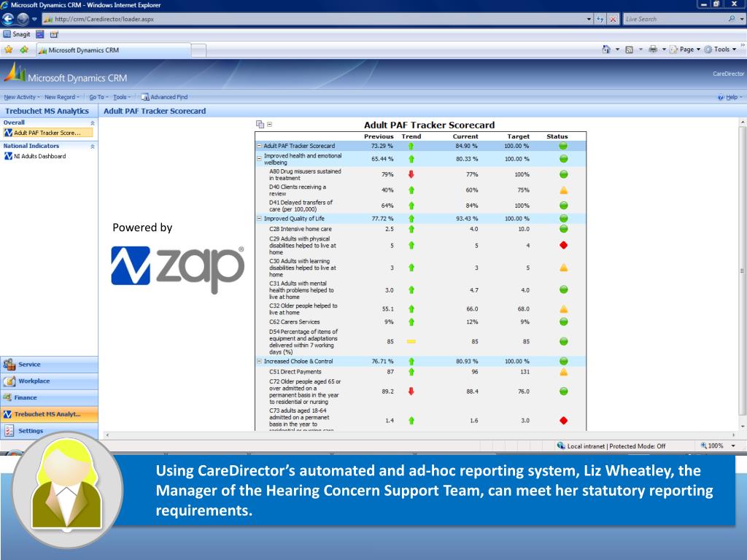
Task: Click the Add to Favorites star-plus icon
Action: click(x=24, y=50)
